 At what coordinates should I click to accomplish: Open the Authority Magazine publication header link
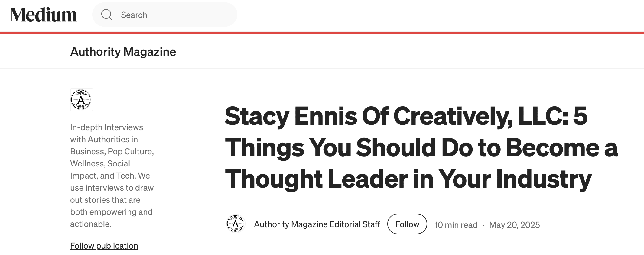[123, 52]
